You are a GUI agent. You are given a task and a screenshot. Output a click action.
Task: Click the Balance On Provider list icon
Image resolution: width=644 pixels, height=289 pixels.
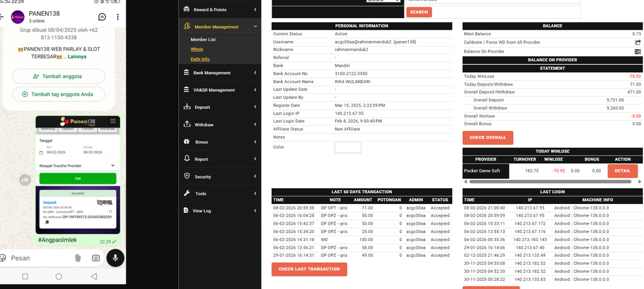[x=638, y=52]
